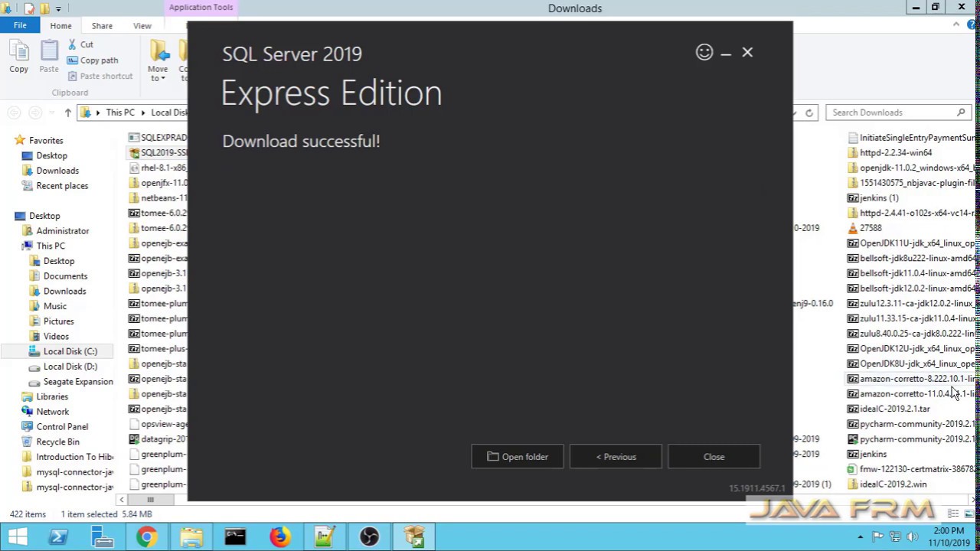Click the Close button in SQL Server installer

tap(714, 457)
